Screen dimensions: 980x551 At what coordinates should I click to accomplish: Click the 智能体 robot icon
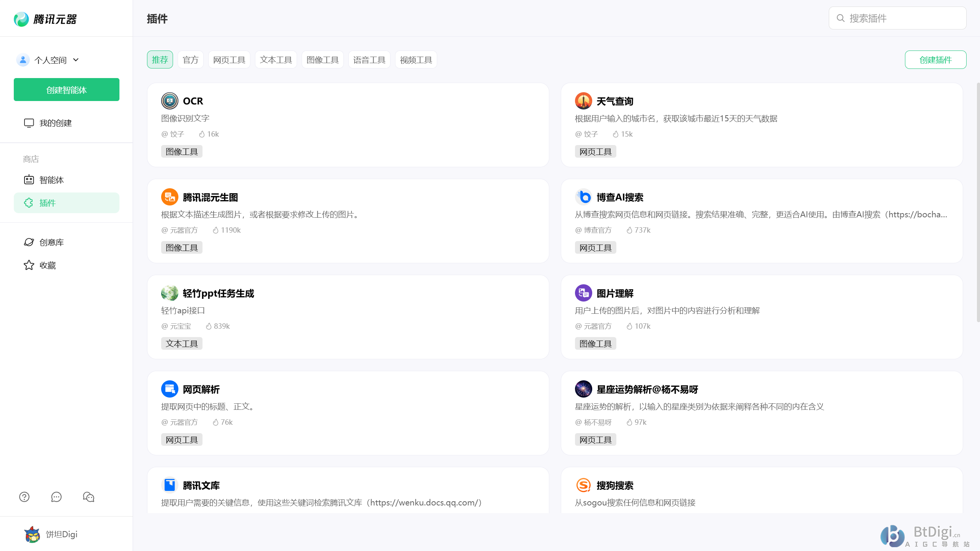pyautogui.click(x=29, y=179)
